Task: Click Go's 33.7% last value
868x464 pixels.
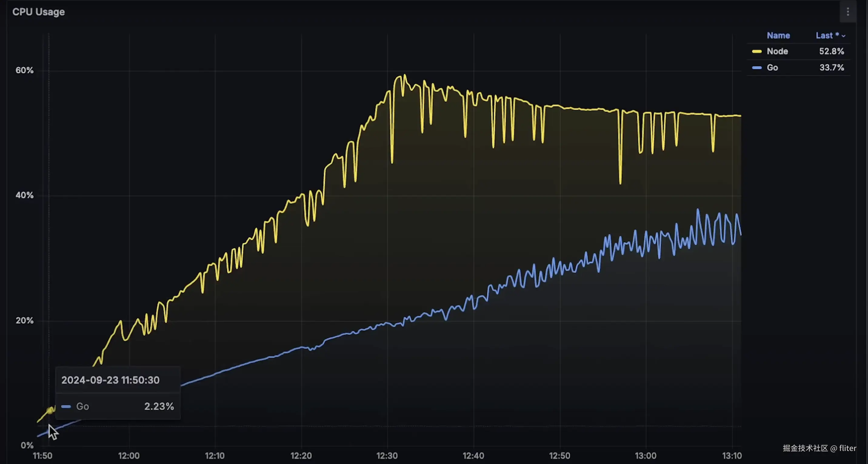Action: point(831,68)
